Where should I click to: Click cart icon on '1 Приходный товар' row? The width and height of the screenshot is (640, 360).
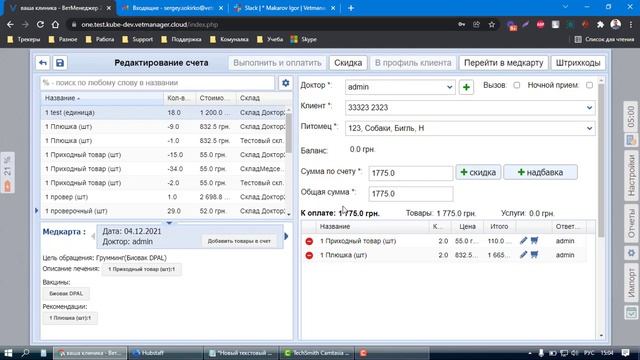[534, 241]
